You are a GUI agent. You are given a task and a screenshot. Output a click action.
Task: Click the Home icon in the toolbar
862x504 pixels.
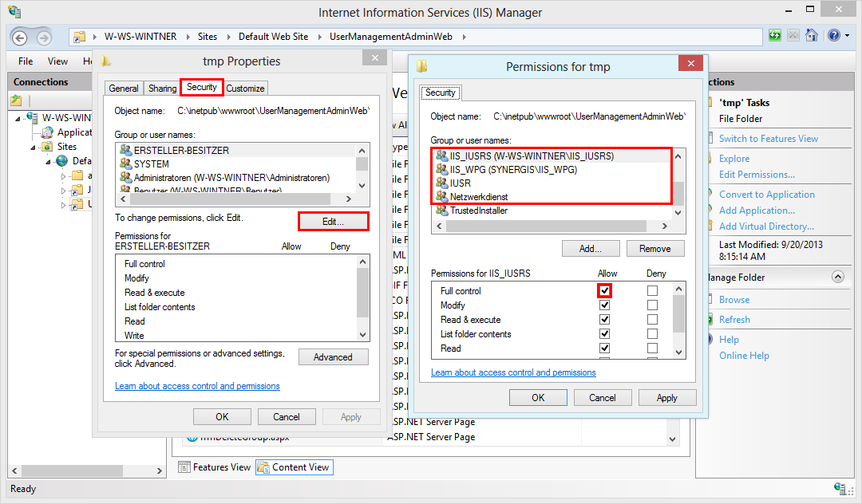pos(810,35)
